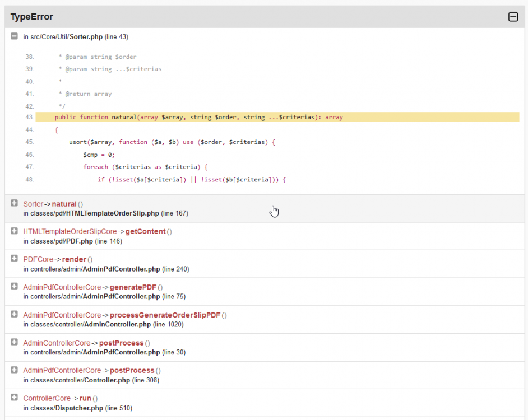Viewport: 528px width, 420px height.
Task: Click the highlighted line 43 in the code
Action: pyautogui.click(x=196, y=117)
